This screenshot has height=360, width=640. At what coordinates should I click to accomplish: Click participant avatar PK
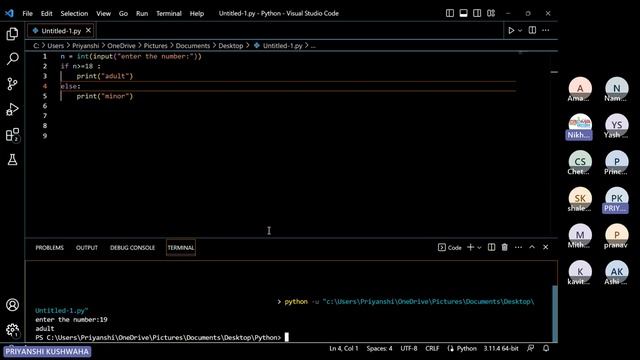click(x=616, y=198)
